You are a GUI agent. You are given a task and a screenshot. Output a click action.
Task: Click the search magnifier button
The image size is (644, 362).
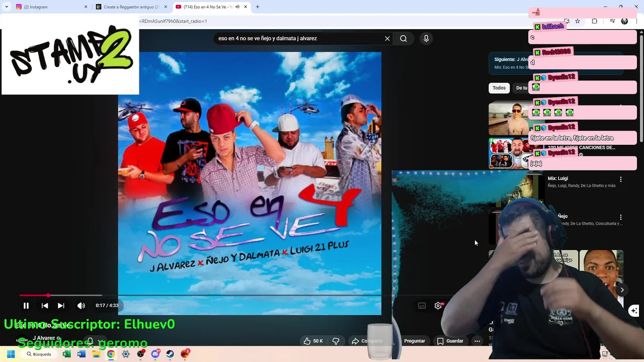[404, 38]
